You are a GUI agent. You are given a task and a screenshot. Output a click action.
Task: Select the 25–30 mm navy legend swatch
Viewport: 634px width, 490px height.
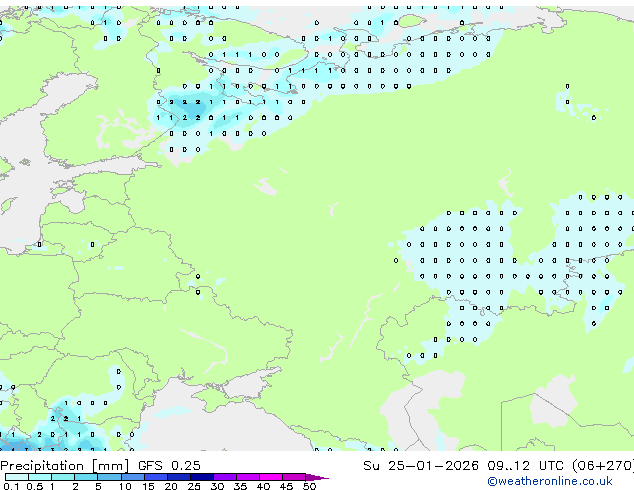(201, 477)
